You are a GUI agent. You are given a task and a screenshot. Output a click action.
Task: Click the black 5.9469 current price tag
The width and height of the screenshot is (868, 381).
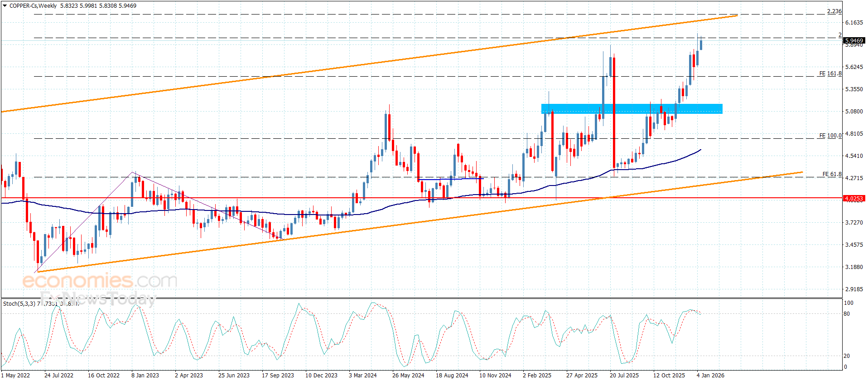tap(854, 40)
